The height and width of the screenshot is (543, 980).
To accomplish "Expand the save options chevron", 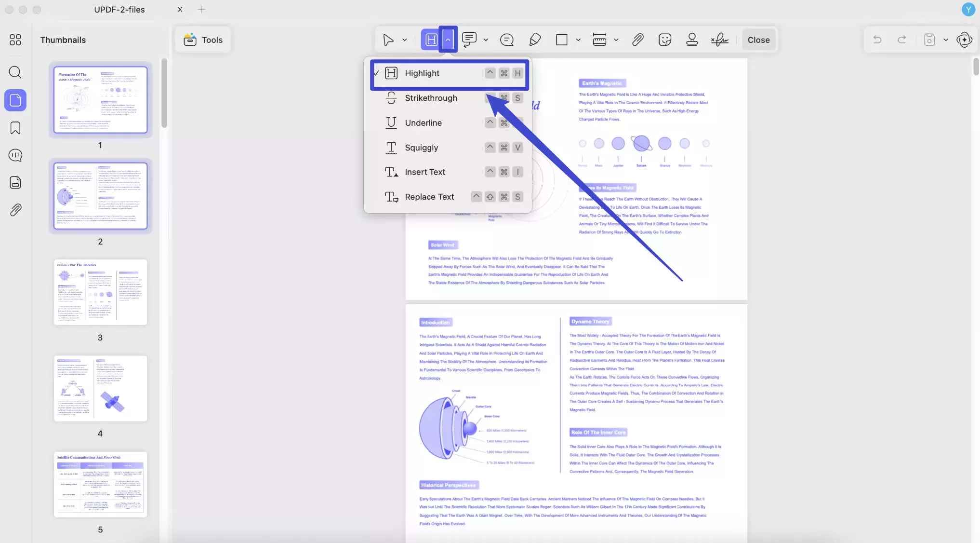I will pyautogui.click(x=946, y=40).
